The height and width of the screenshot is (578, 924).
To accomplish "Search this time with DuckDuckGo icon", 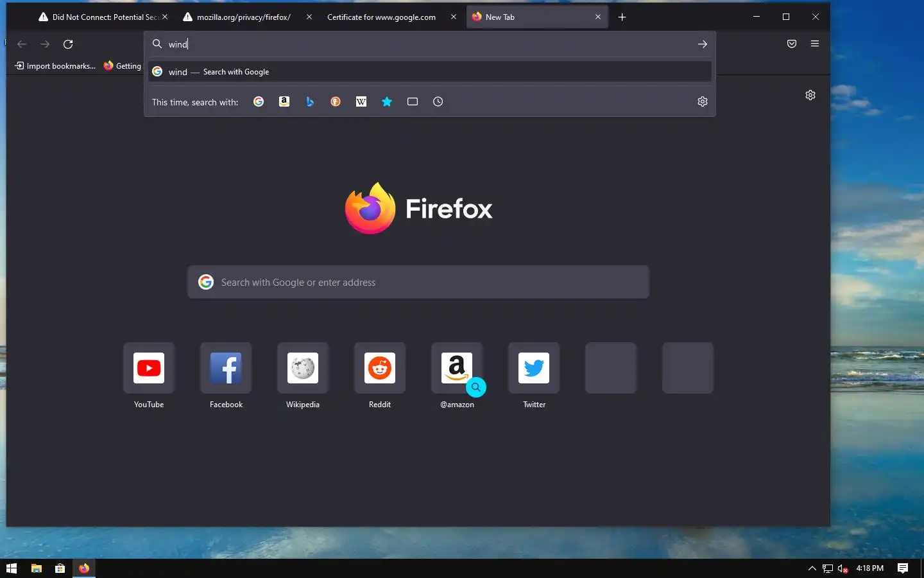I will pos(336,101).
